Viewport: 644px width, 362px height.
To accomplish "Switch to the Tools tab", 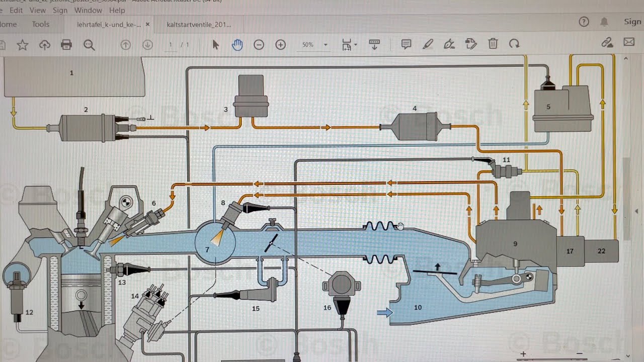I will 41,24.
